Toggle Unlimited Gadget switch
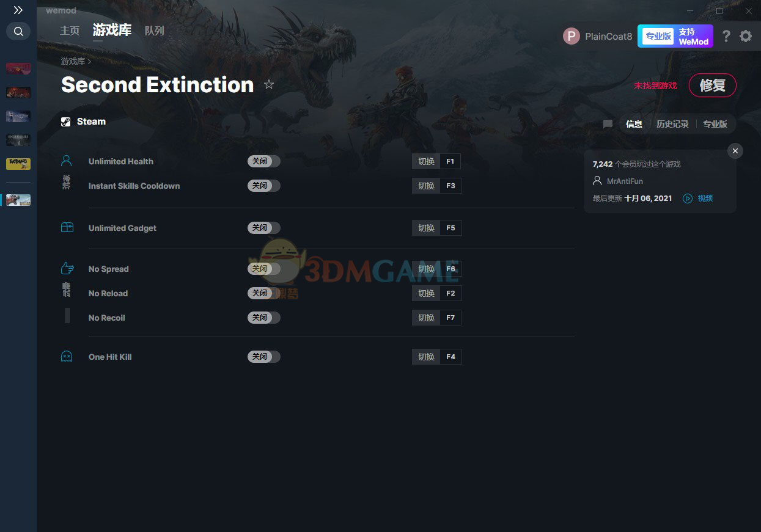The width and height of the screenshot is (761, 532). 264,228
